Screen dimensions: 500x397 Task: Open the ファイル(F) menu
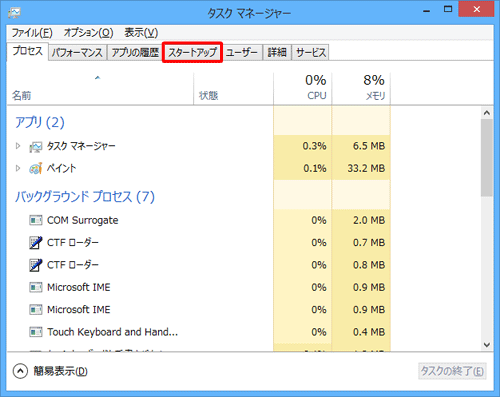[32, 33]
